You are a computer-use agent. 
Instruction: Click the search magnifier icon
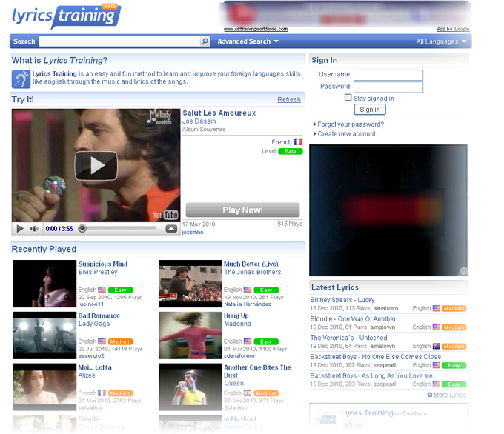(205, 41)
